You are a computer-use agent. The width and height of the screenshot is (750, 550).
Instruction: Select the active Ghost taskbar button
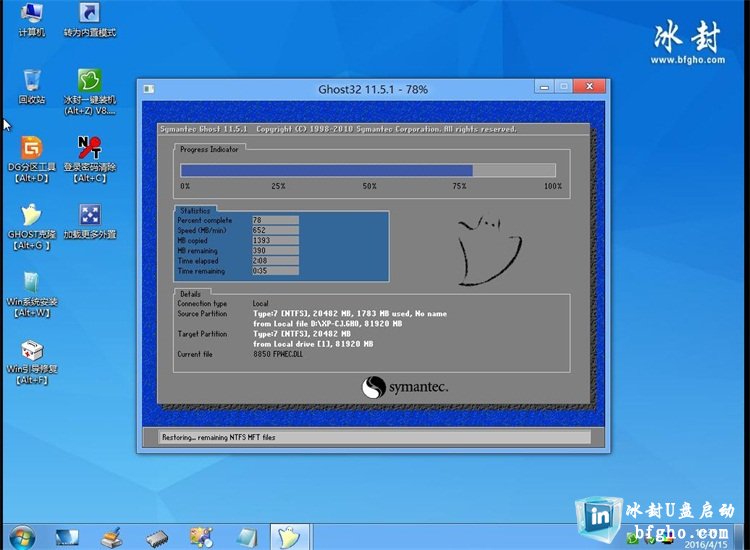point(290,537)
